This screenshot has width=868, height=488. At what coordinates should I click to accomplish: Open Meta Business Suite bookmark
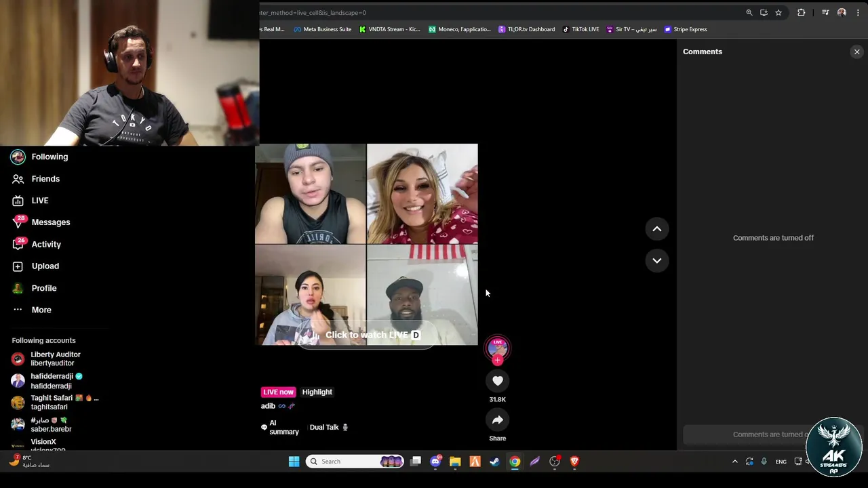[322, 29]
